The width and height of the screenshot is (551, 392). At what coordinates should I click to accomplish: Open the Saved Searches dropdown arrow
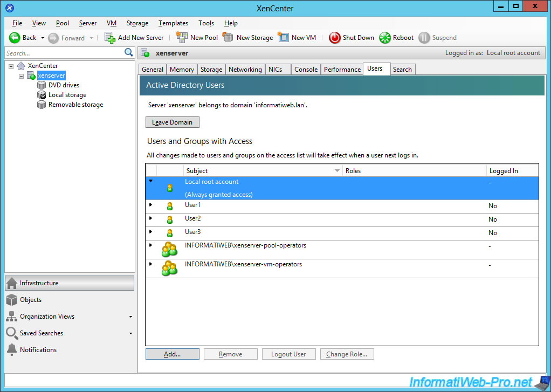pyautogui.click(x=130, y=334)
